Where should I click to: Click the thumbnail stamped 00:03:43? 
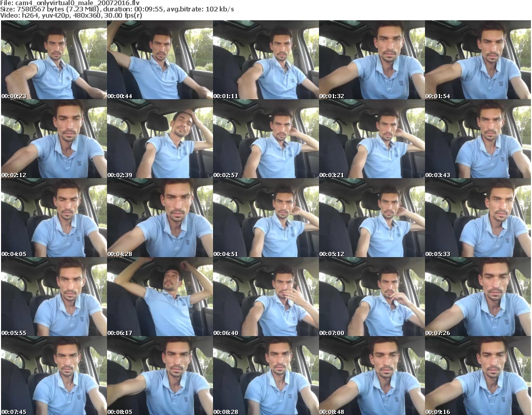[x=478, y=139]
